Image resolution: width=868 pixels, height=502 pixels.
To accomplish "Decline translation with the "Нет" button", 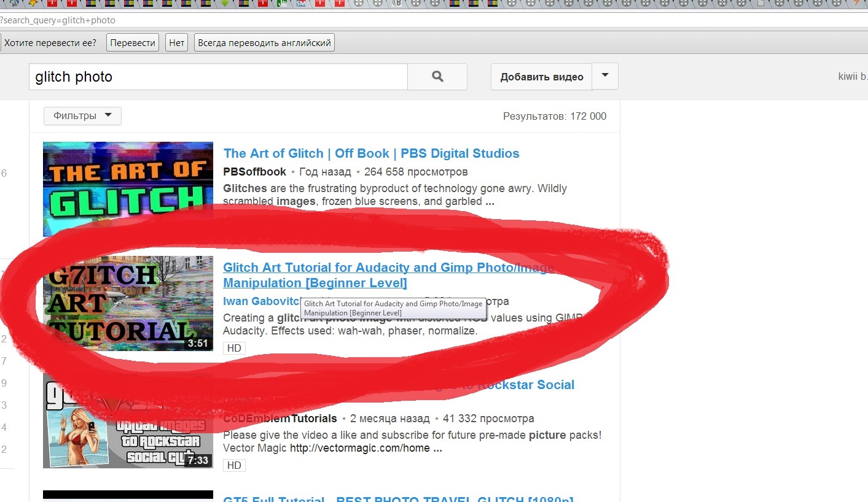I will coord(177,43).
